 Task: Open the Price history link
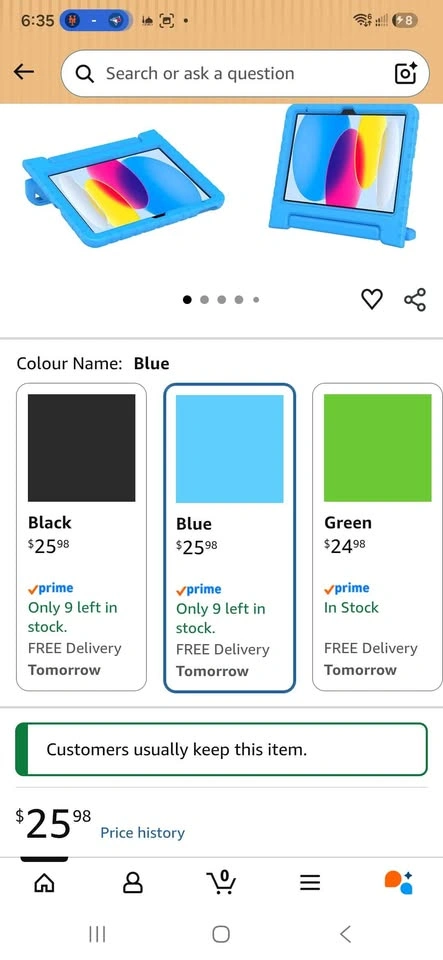142,833
